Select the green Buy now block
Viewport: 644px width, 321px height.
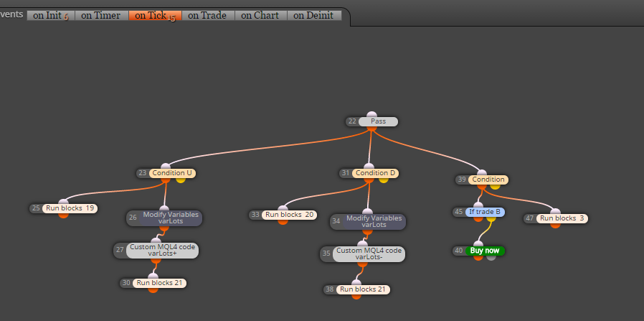coord(485,251)
